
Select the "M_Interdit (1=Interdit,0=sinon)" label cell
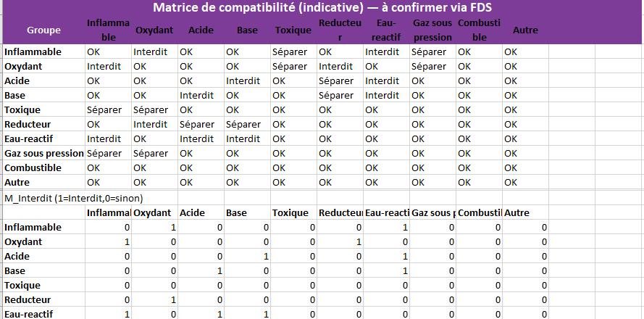pyautogui.click(x=72, y=198)
